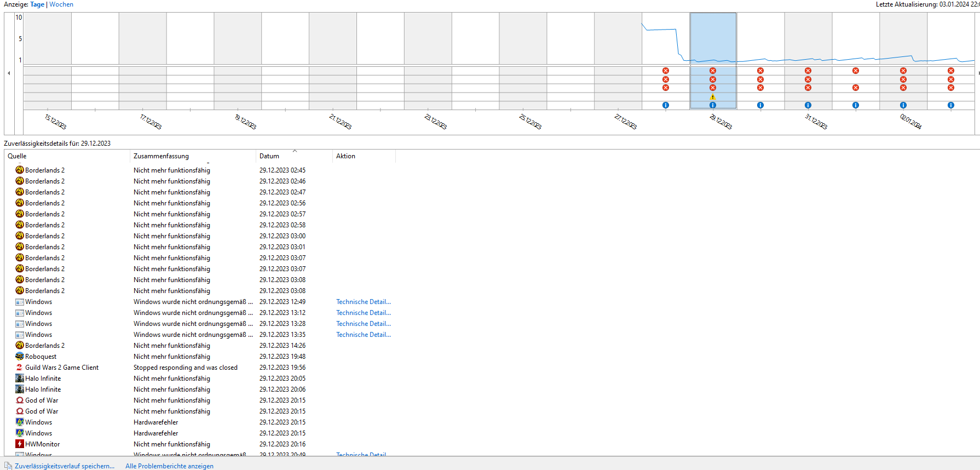The image size is (980, 470).
Task: Click the Guild Wars 2 Game Client icon
Action: click(20, 367)
